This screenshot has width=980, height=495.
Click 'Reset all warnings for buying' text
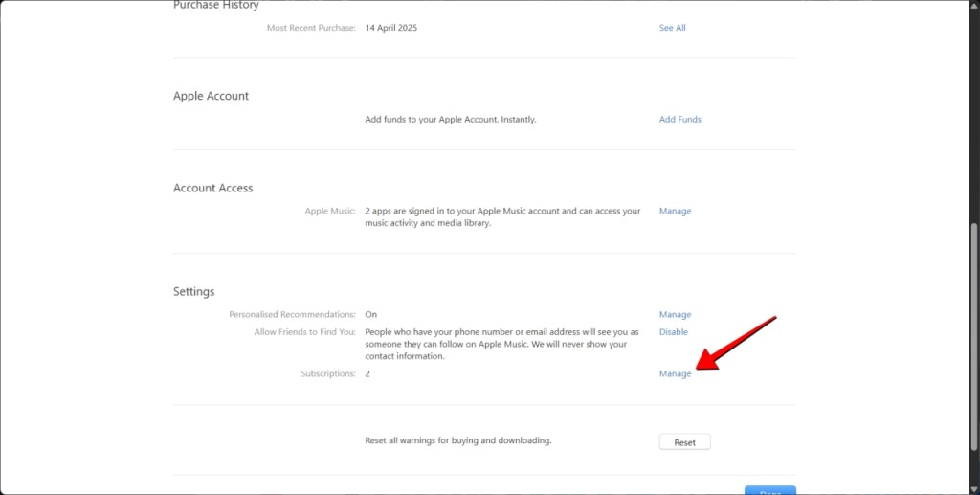pos(458,440)
